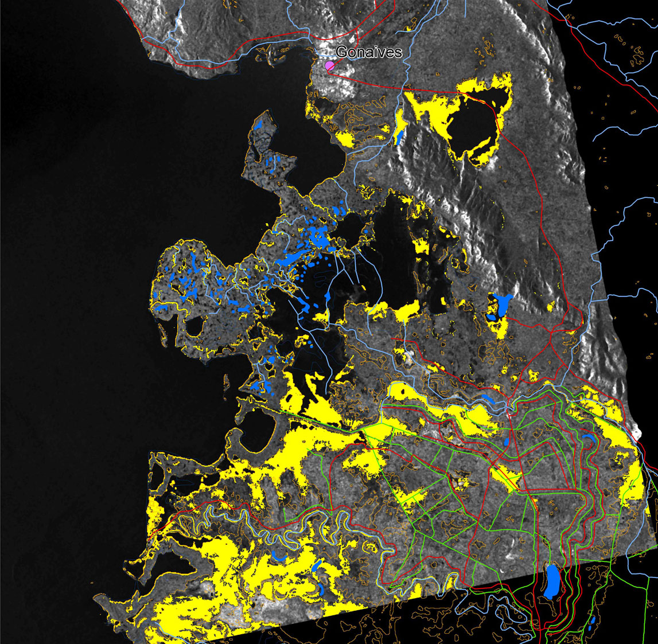The image size is (658, 644).
Task: Click the blue patch on northern coastal island
Action: click(259, 124)
